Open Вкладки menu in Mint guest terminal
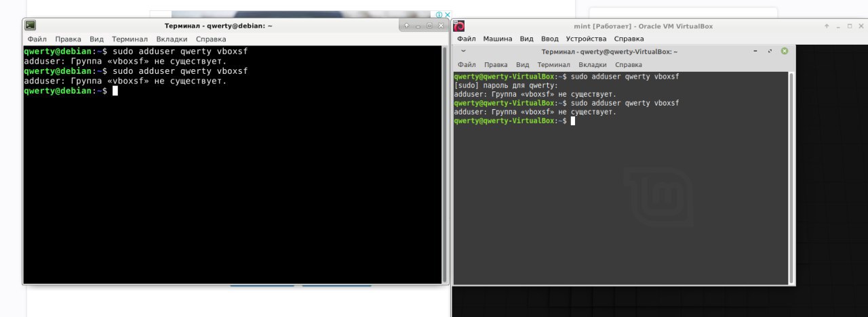 [593, 64]
